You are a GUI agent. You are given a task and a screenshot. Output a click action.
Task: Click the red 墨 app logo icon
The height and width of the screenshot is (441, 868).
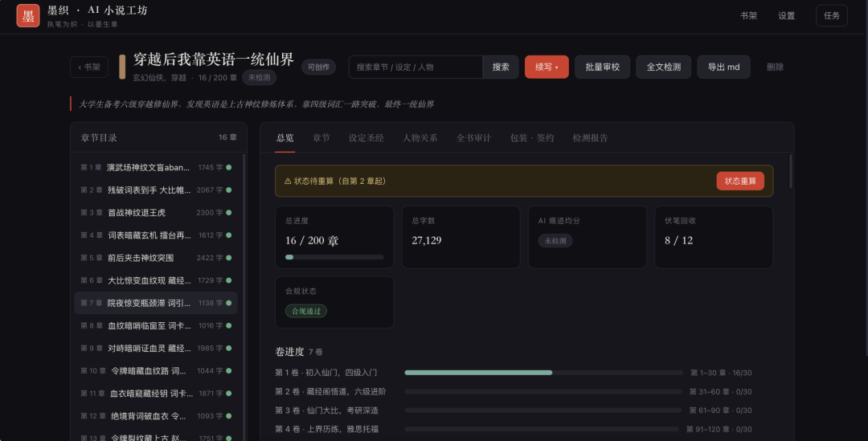[28, 15]
